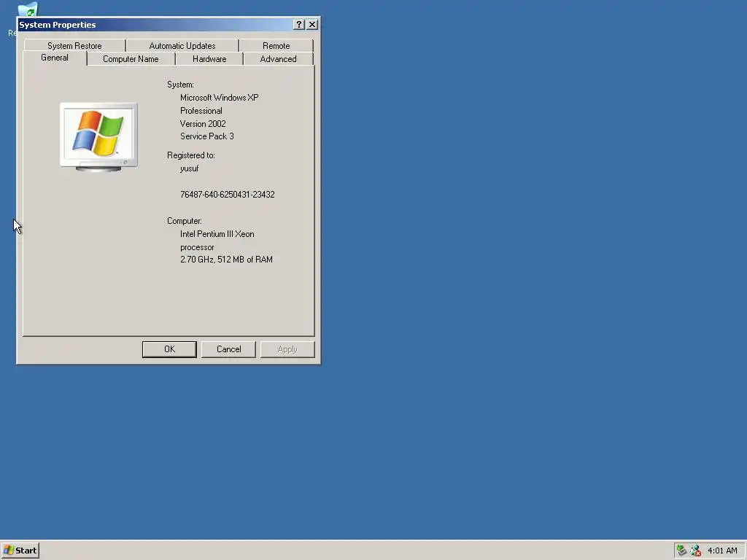The width and height of the screenshot is (747, 560).
Task: Open the Safely Remove Hardware tray icon
Action: pos(682,551)
